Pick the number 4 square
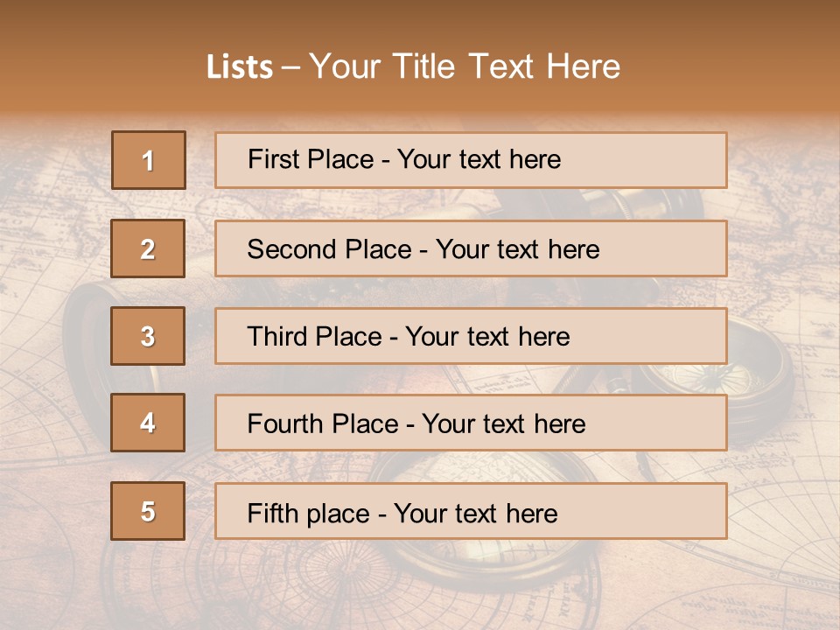This screenshot has height=630, width=840. coord(148,423)
